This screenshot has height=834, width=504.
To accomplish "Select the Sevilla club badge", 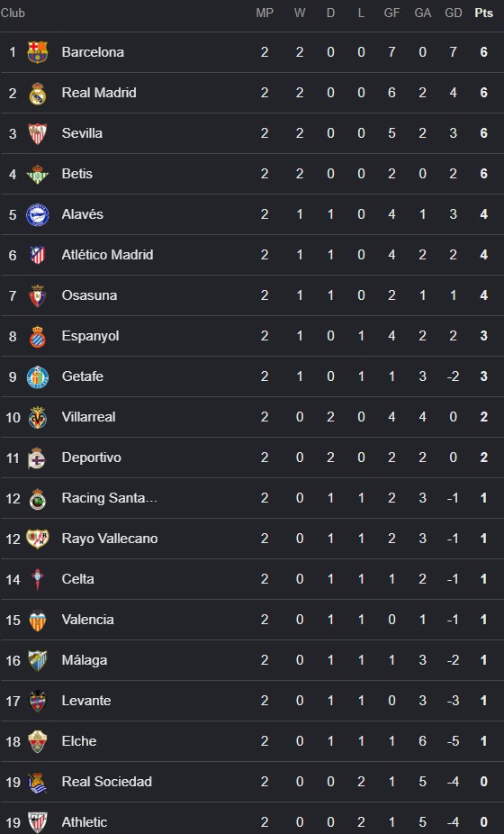I will click(37, 133).
